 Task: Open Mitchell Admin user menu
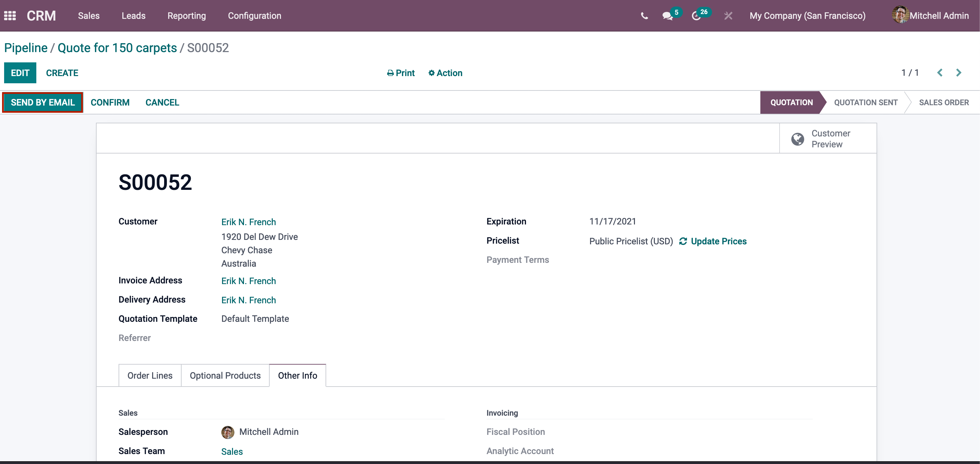point(930,16)
